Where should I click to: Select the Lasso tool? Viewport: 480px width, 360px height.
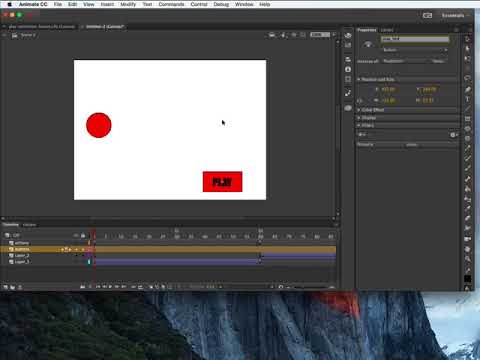[468, 79]
